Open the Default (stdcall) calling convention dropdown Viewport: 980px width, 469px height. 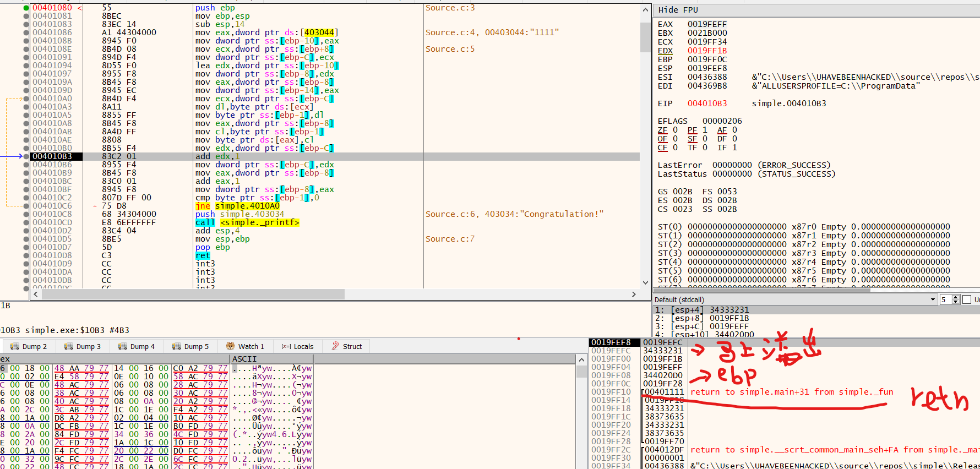tap(795, 299)
